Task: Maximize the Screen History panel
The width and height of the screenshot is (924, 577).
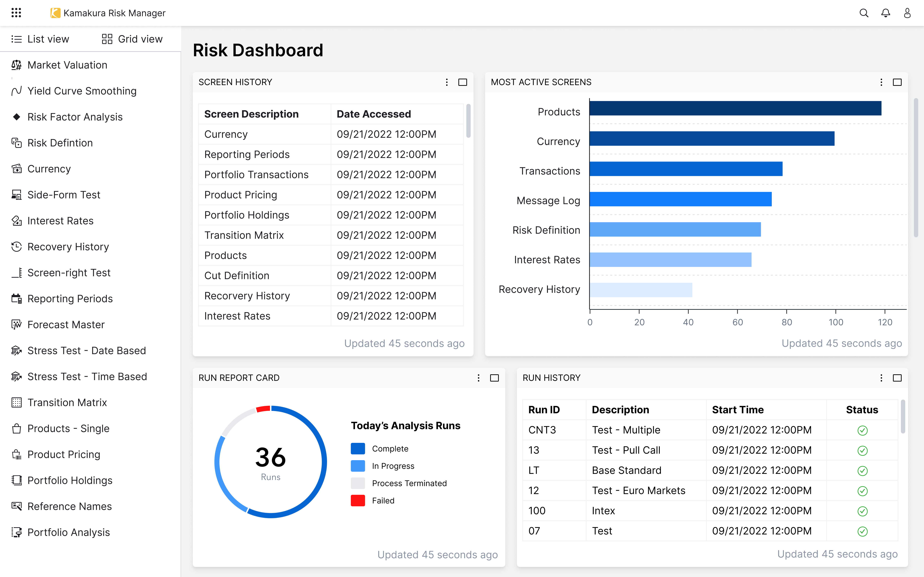Action: click(462, 82)
